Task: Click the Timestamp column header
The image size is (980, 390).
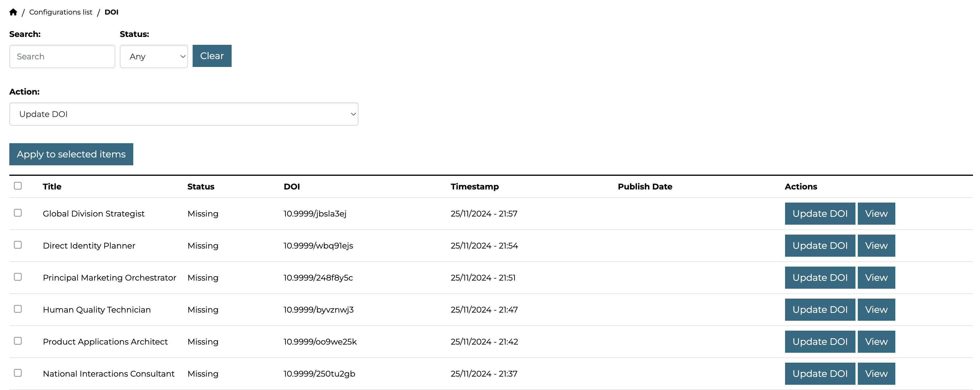Action: coord(474,187)
